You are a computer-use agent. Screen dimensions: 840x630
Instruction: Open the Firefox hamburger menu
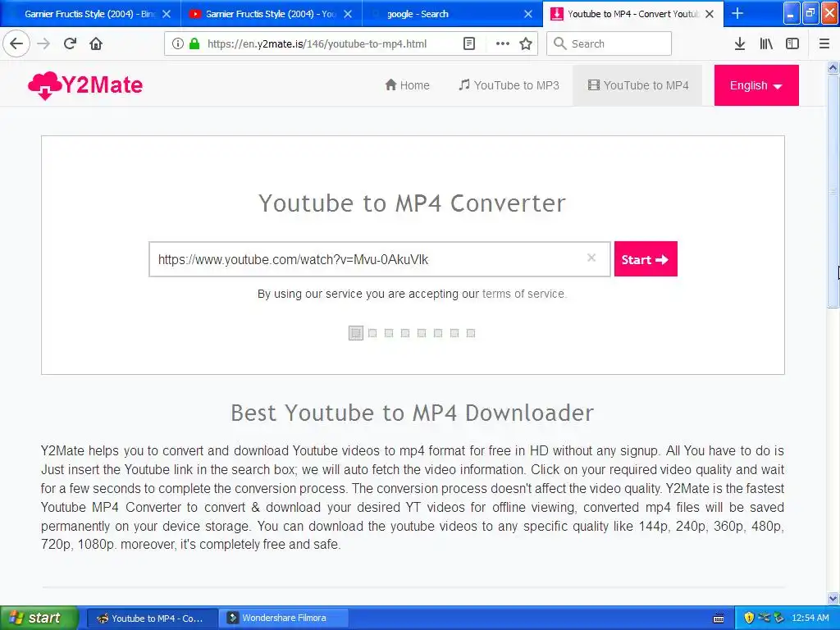coord(824,44)
